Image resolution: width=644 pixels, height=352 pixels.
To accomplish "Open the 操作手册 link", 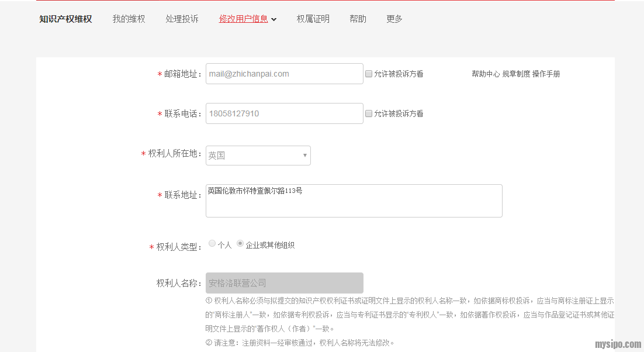I will [x=546, y=74].
